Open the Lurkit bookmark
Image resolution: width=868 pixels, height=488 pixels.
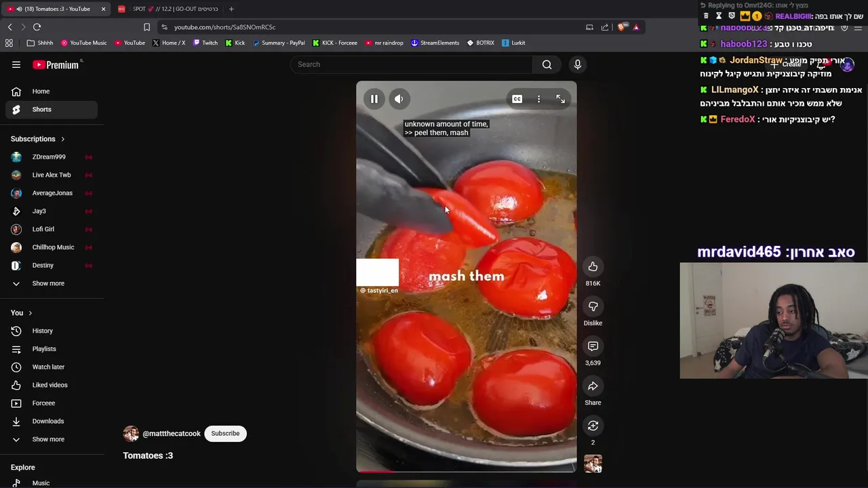513,43
